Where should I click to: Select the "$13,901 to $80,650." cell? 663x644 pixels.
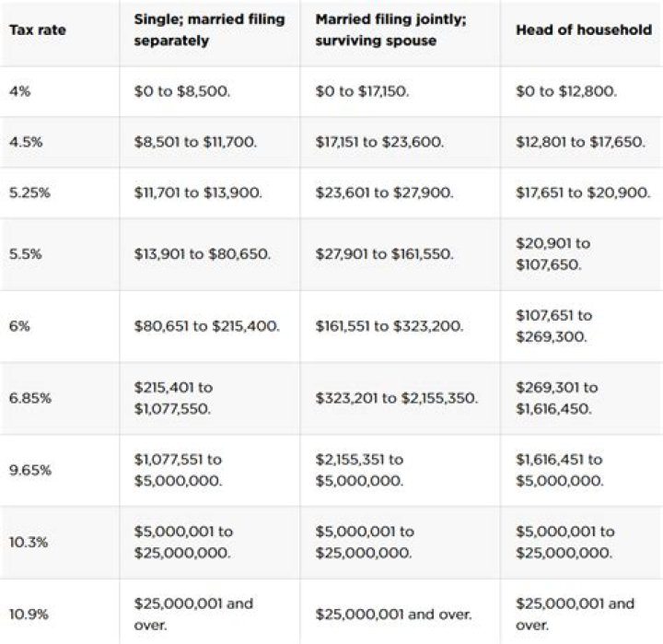[x=202, y=253]
